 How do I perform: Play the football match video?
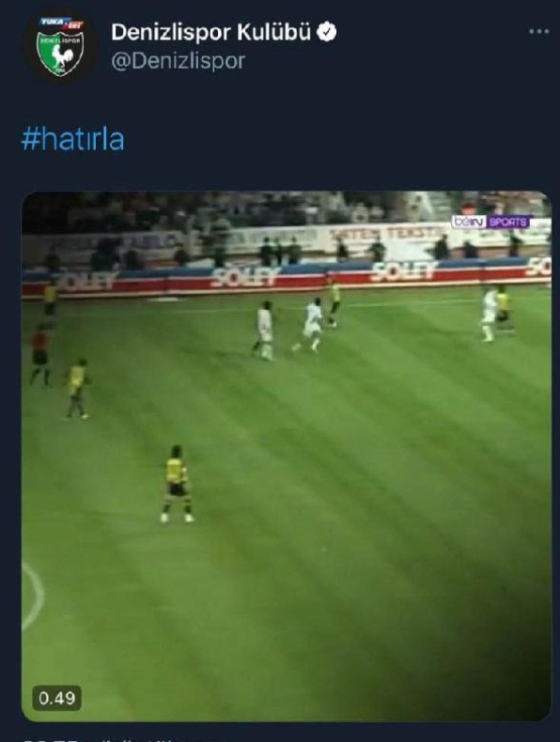click(x=286, y=456)
